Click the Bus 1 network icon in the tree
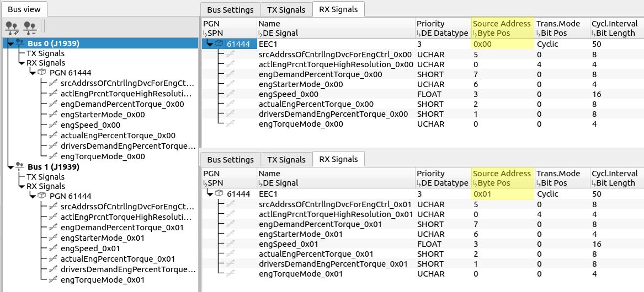 tap(19, 166)
